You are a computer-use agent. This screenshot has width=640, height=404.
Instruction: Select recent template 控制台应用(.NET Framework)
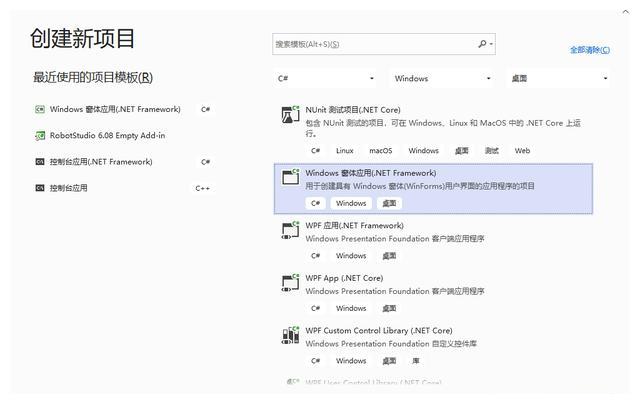pyautogui.click(x=124, y=162)
